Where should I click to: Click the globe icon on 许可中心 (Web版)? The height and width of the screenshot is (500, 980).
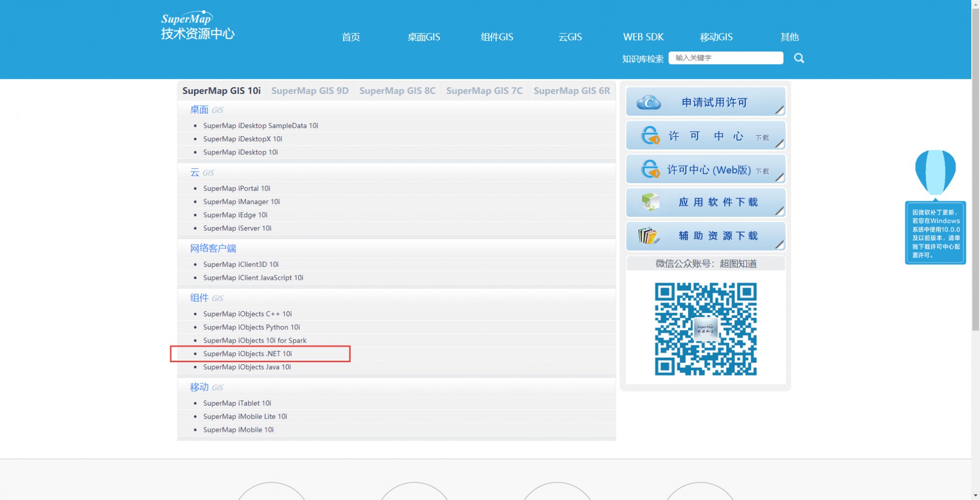pyautogui.click(x=650, y=169)
